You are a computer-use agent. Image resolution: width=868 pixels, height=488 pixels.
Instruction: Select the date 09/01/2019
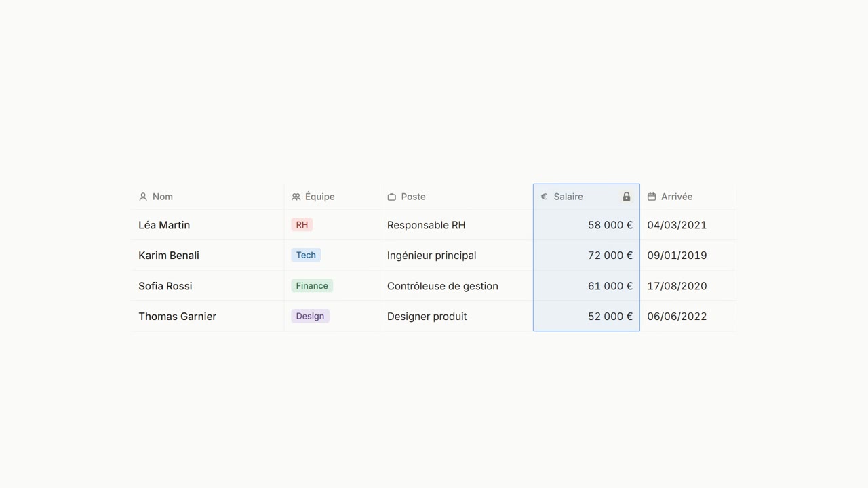pos(677,256)
